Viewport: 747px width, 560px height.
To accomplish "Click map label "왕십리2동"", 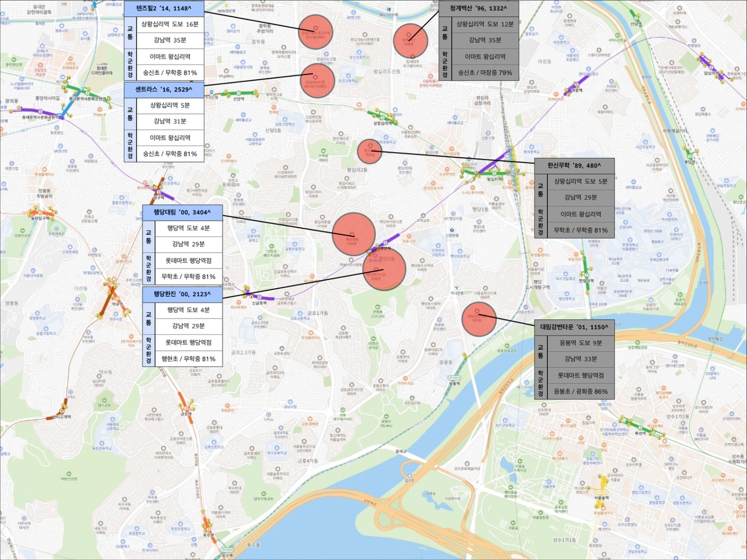I will pos(357,170).
